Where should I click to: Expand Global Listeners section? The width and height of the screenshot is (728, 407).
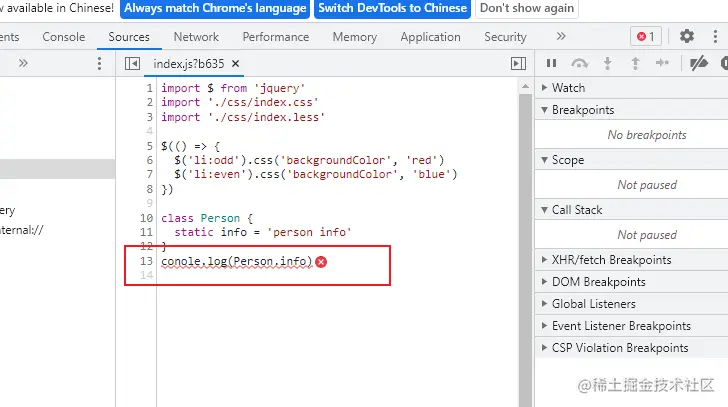point(631,304)
